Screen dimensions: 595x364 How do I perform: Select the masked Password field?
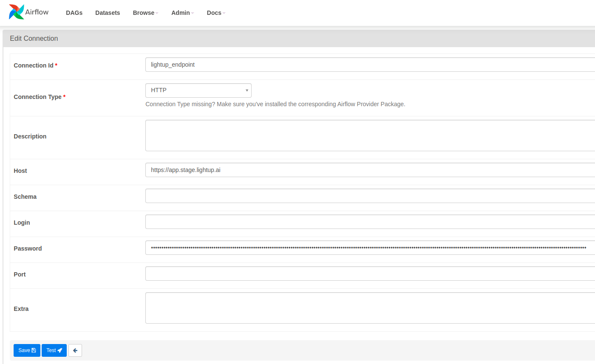[297, 247]
